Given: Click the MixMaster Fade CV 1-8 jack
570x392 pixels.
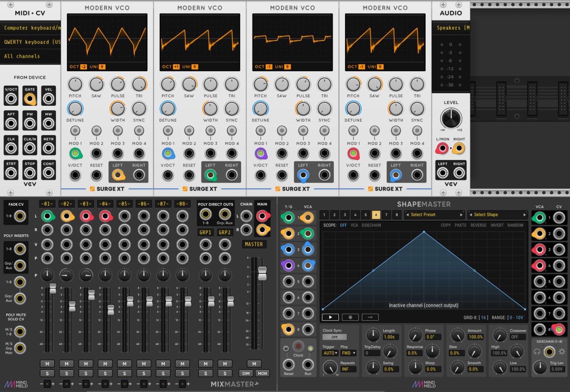Looking at the screenshot, I should click(x=20, y=216).
